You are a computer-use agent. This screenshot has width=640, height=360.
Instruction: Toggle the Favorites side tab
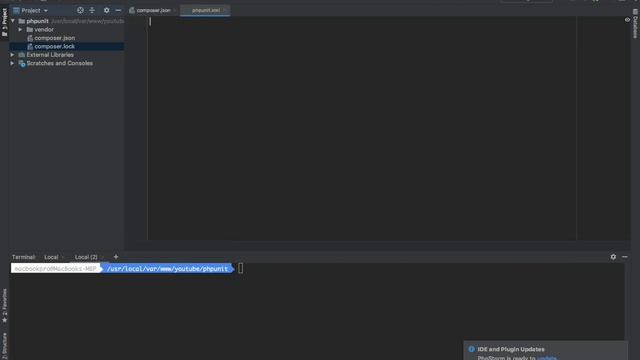4,306
